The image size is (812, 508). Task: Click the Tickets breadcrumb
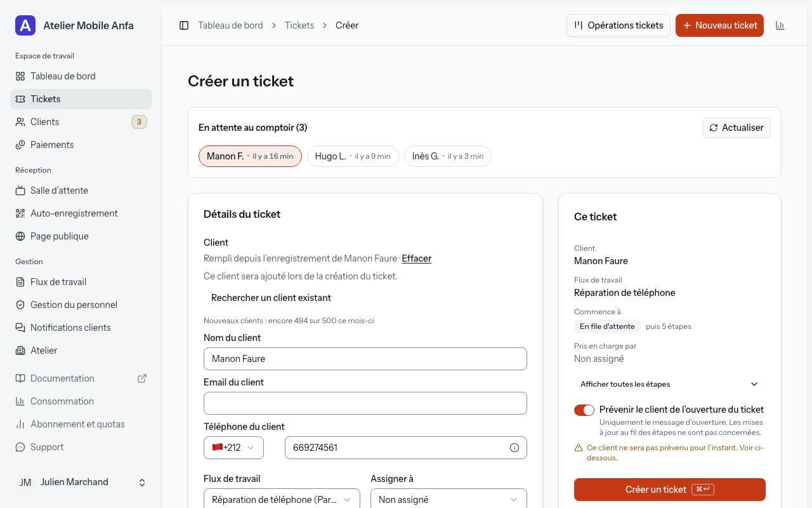(299, 25)
